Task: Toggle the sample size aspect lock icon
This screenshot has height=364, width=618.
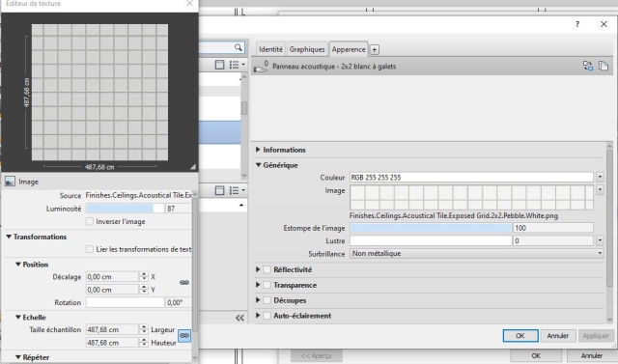Action: (184, 336)
